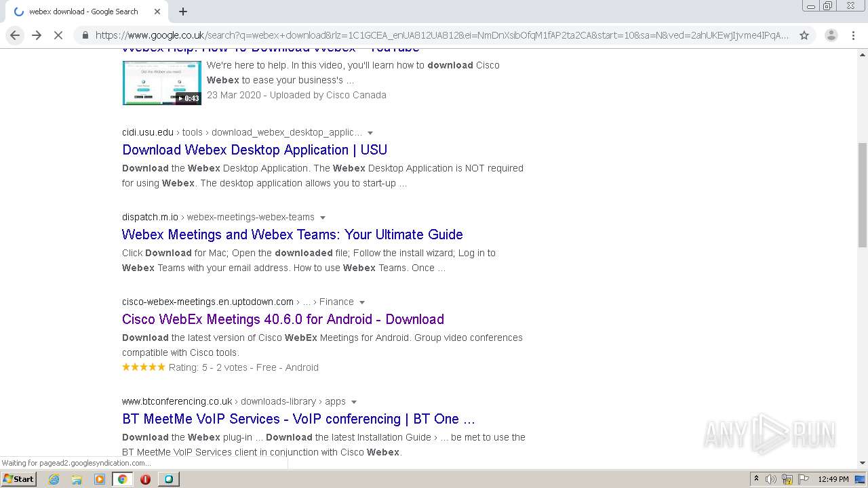Click the scrollbar down arrow
The image size is (868, 488).
pyautogui.click(x=863, y=463)
